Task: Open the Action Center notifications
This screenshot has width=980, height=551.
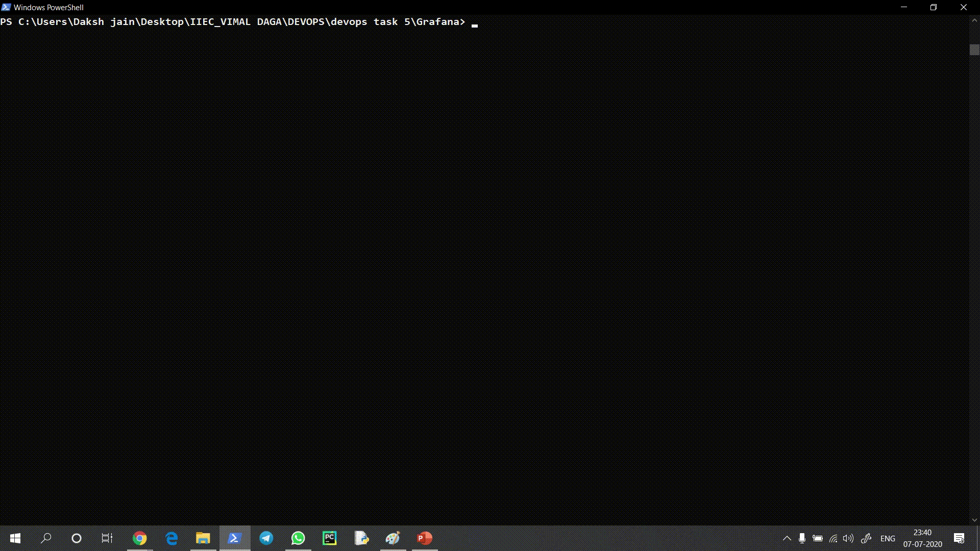Action: click(959, 538)
